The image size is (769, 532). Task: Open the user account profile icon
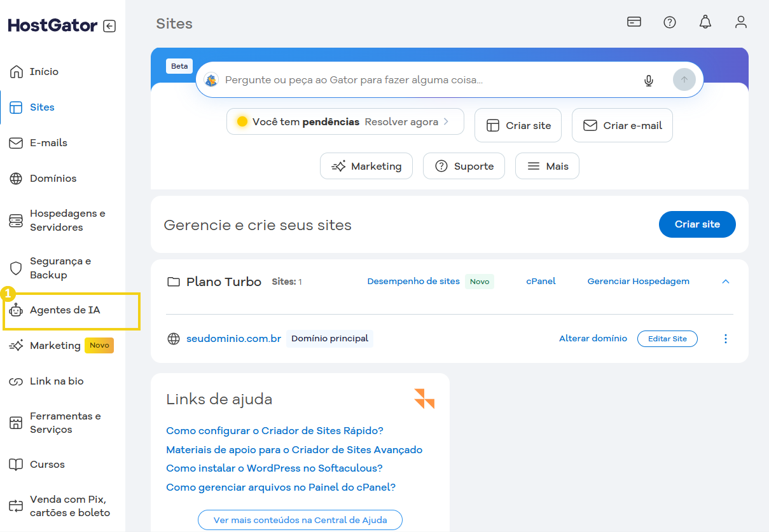coord(740,22)
